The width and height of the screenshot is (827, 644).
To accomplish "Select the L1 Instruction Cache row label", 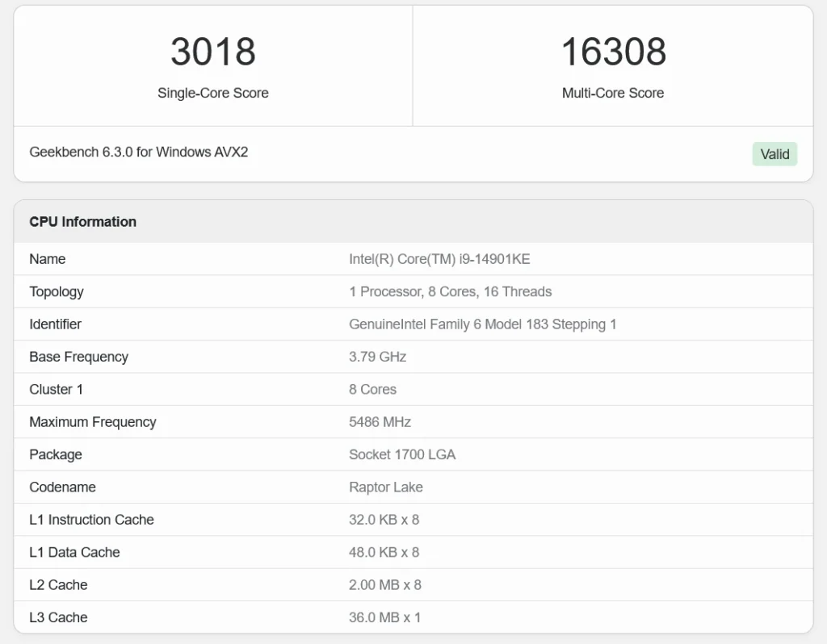I will coord(91,520).
